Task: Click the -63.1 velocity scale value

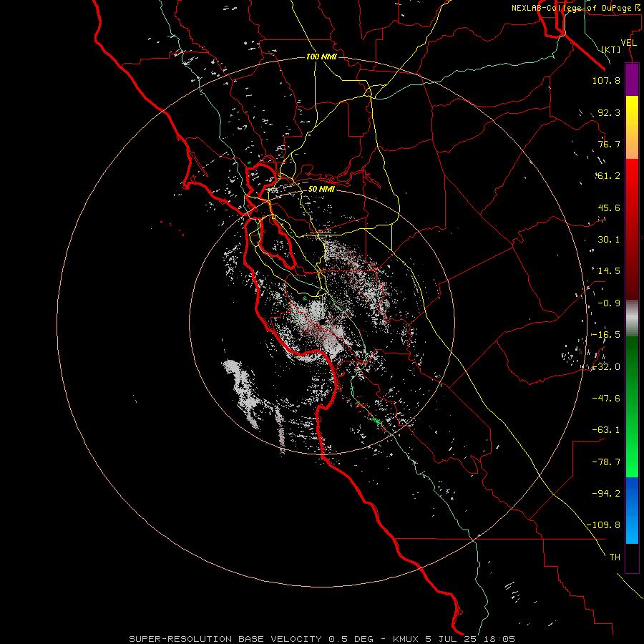Action: pyautogui.click(x=606, y=430)
